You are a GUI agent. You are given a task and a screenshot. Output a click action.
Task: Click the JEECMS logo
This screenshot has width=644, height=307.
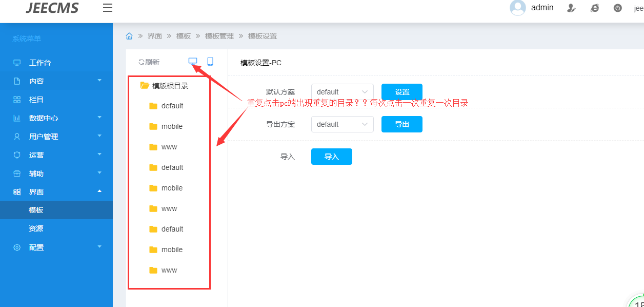point(52,8)
